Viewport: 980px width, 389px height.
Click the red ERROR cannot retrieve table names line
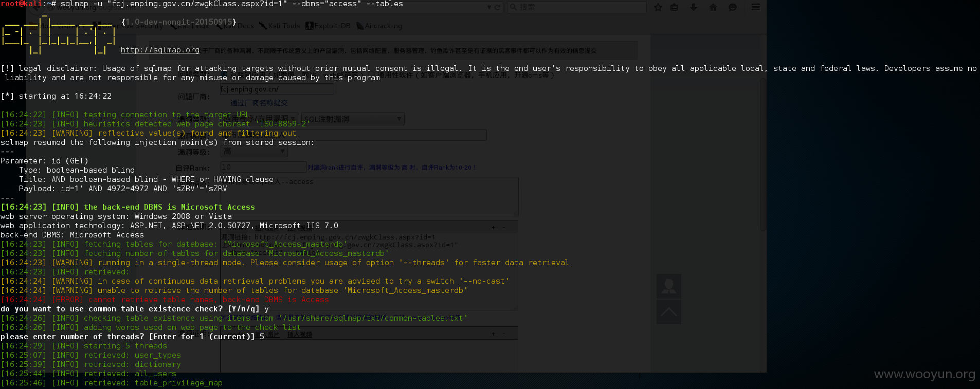coord(165,300)
